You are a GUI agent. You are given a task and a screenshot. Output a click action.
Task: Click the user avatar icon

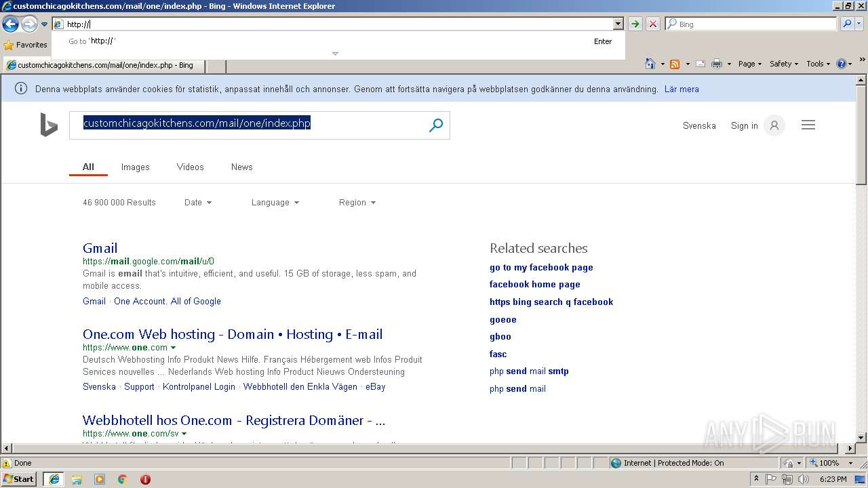(x=774, y=125)
